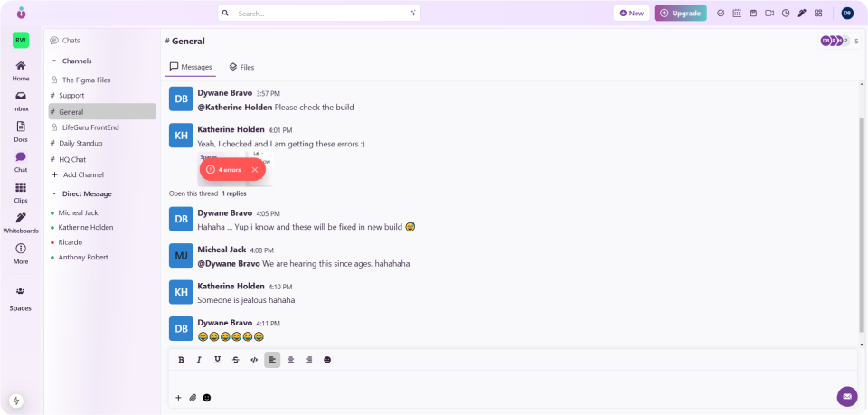868x415 pixels.
Task: Open Chat in the left sidebar
Action: [x=21, y=163]
